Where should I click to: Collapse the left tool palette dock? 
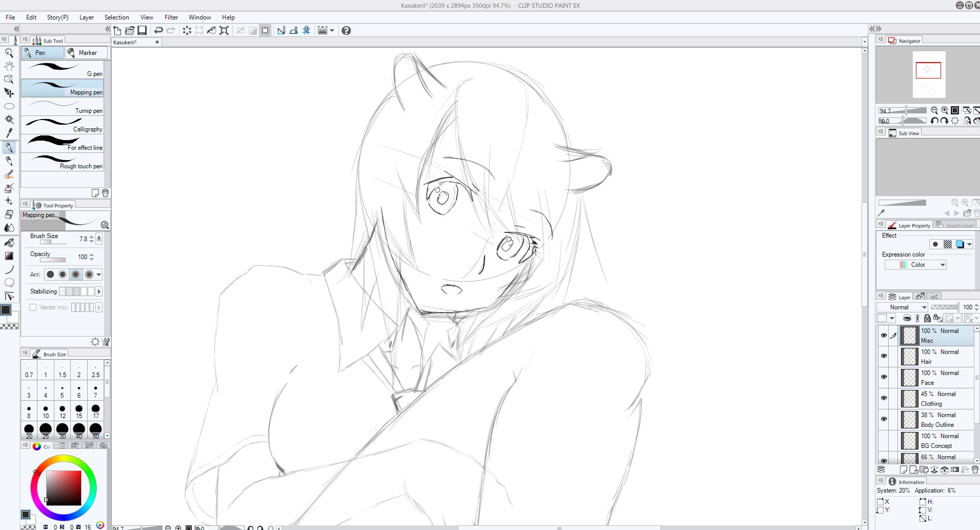16,29
